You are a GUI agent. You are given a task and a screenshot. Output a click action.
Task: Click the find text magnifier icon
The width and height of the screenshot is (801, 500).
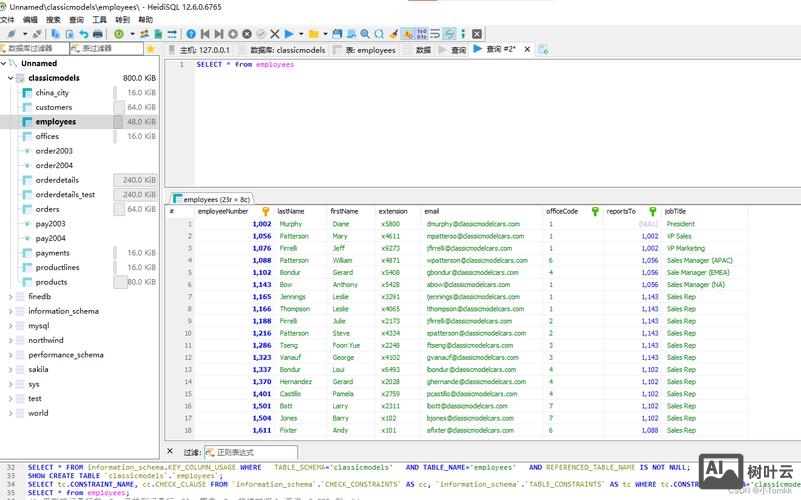point(365,34)
